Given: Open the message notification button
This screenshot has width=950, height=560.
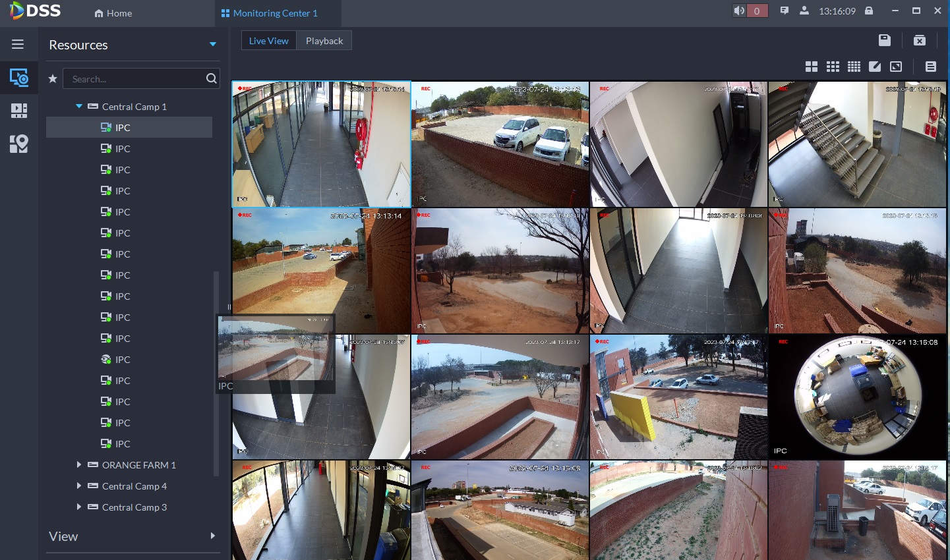Looking at the screenshot, I should [x=785, y=11].
